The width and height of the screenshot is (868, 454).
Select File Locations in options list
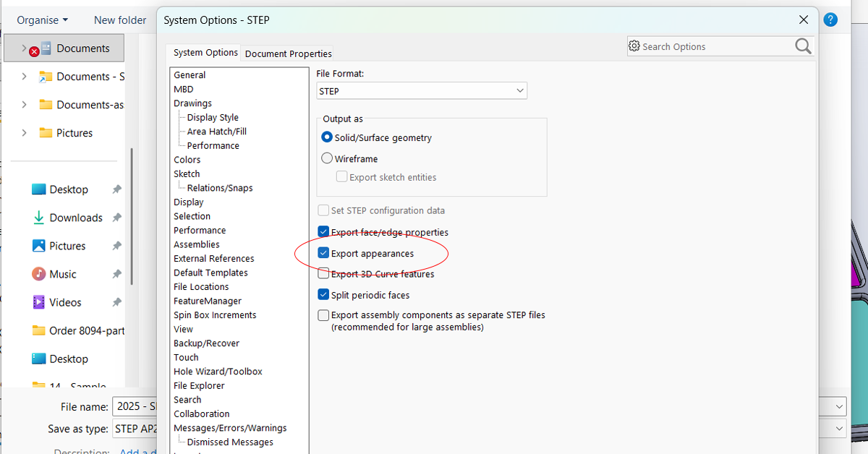200,287
